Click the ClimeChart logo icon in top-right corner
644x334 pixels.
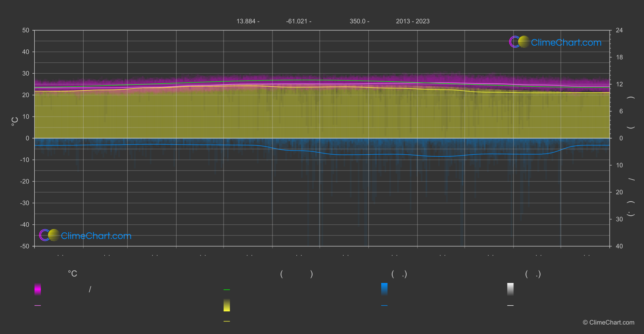519,42
